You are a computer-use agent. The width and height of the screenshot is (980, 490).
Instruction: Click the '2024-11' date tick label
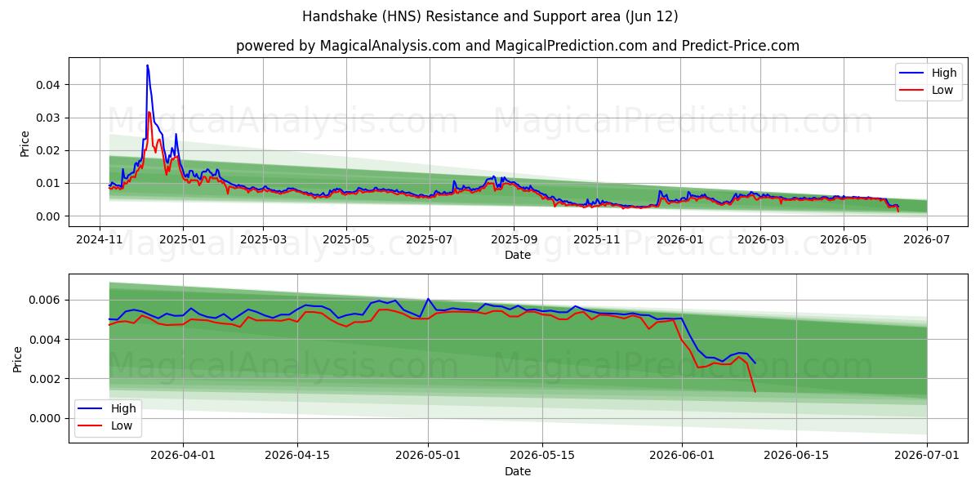point(99,239)
